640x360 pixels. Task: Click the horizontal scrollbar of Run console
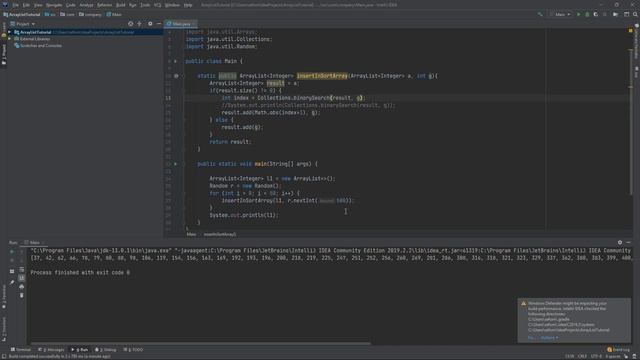click(200, 344)
